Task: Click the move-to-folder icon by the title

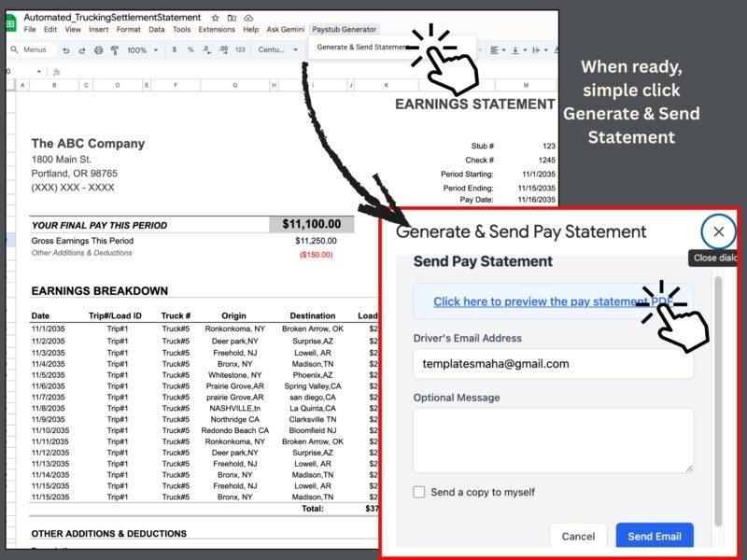Action: coord(232,18)
